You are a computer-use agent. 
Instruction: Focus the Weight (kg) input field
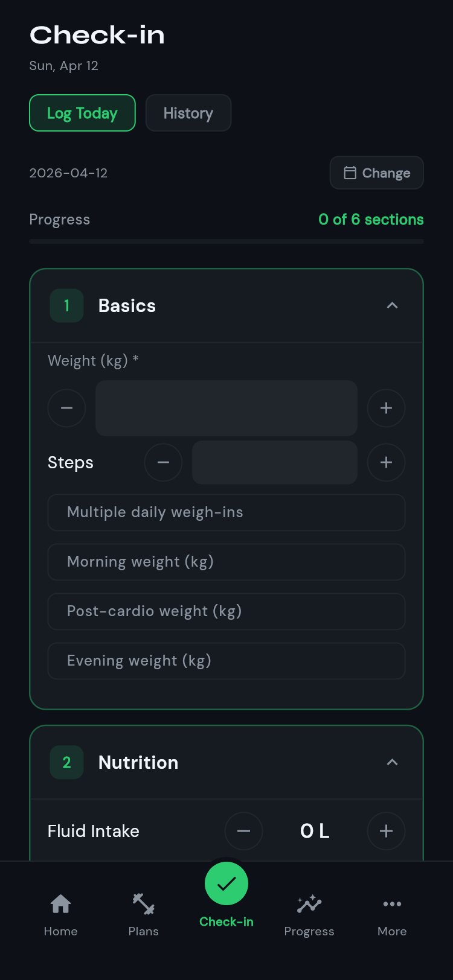(226, 408)
